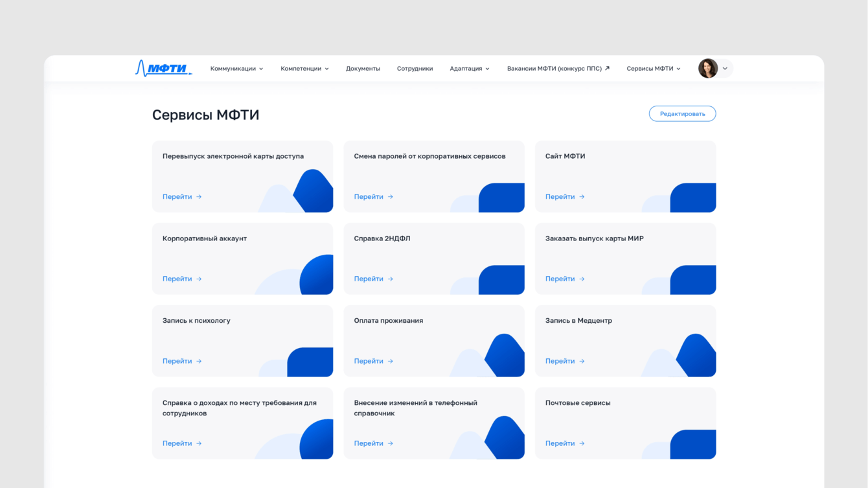The height and width of the screenshot is (488, 868).
Task: Follow Перейти link under Запись к психологу
Action: 182,361
